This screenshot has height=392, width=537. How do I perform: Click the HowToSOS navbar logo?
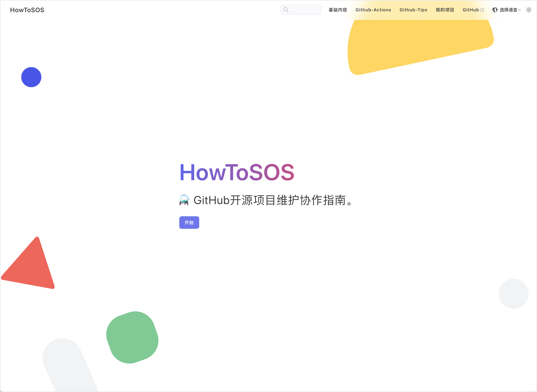coord(27,10)
